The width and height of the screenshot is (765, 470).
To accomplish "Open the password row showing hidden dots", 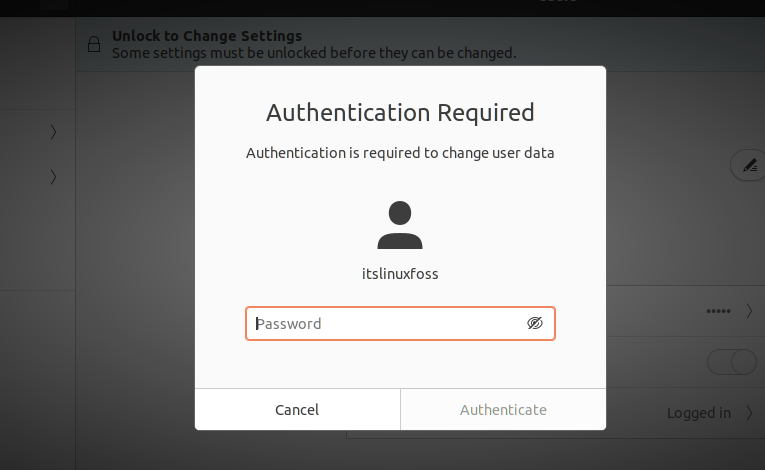I will [x=685, y=311].
